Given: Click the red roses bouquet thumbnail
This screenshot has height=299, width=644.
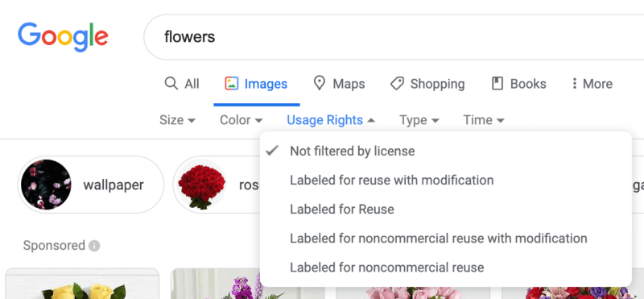Looking at the screenshot, I should 202,185.
